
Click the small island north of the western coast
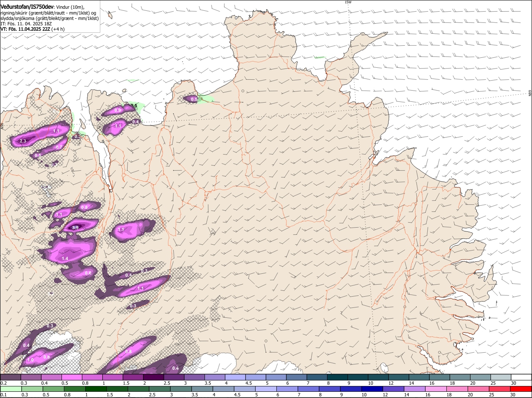110,15
